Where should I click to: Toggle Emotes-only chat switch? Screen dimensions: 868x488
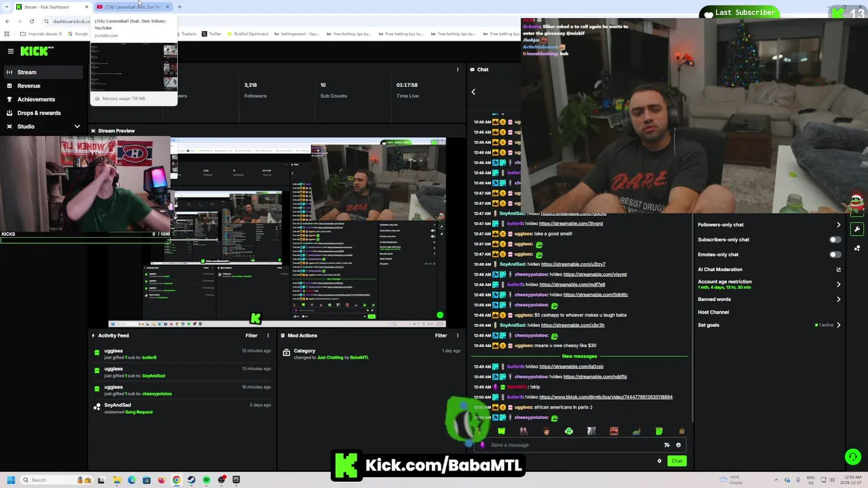(835, 254)
